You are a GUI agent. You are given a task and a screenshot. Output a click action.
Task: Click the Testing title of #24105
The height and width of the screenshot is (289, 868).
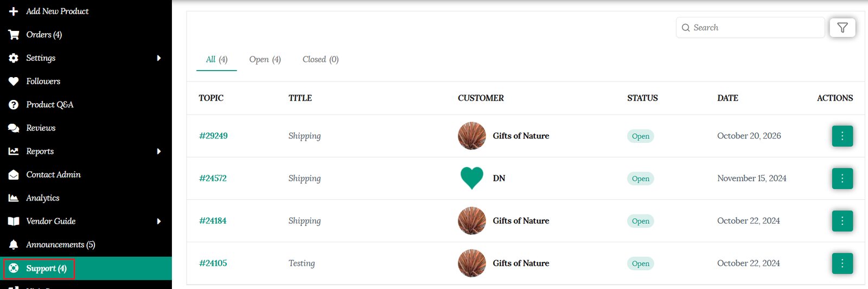coord(302,263)
